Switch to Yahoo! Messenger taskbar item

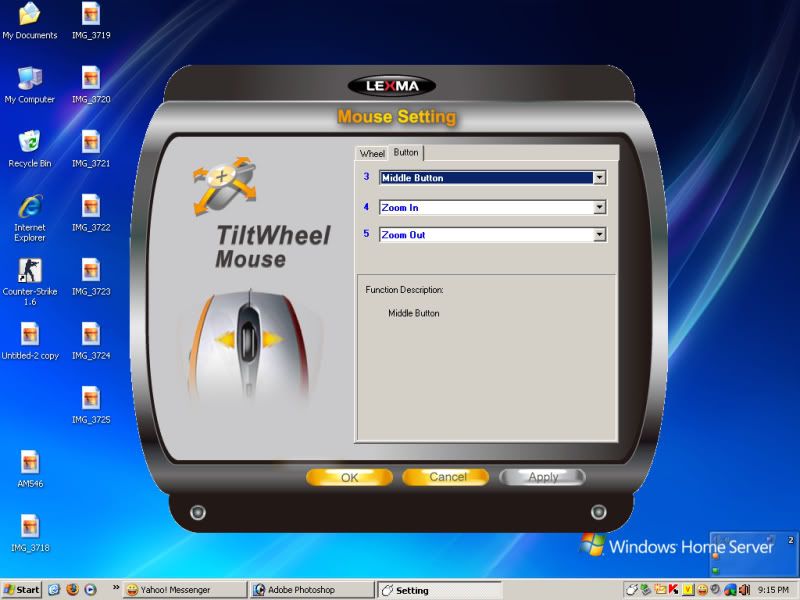pyautogui.click(x=184, y=590)
